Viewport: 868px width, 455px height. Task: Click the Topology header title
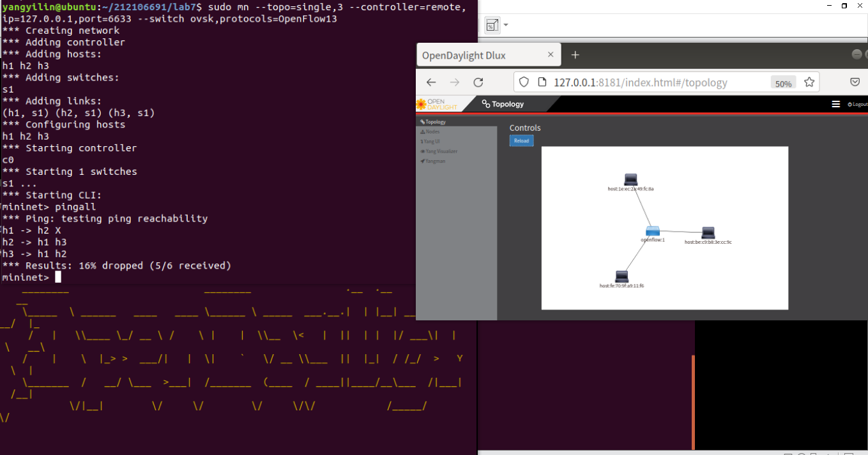click(503, 104)
